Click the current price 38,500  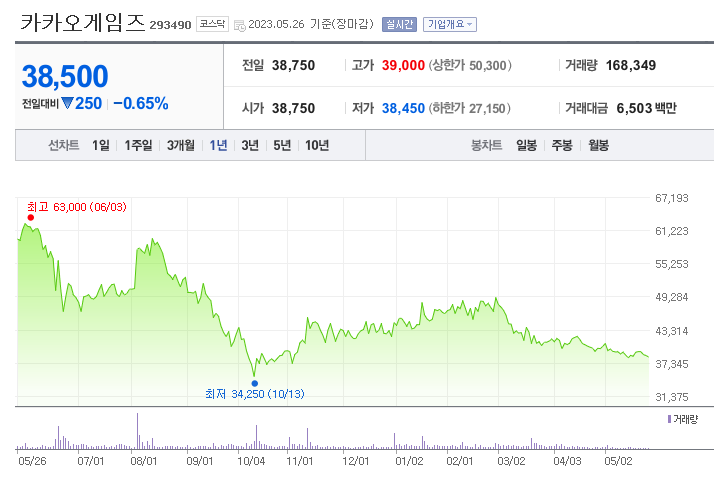click(x=65, y=76)
